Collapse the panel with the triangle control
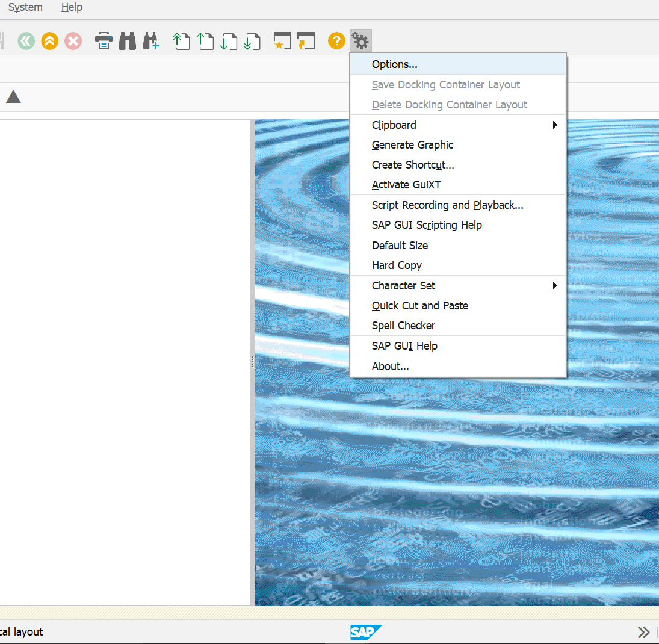Screen dimensions: 659x644 pyautogui.click(x=13, y=96)
